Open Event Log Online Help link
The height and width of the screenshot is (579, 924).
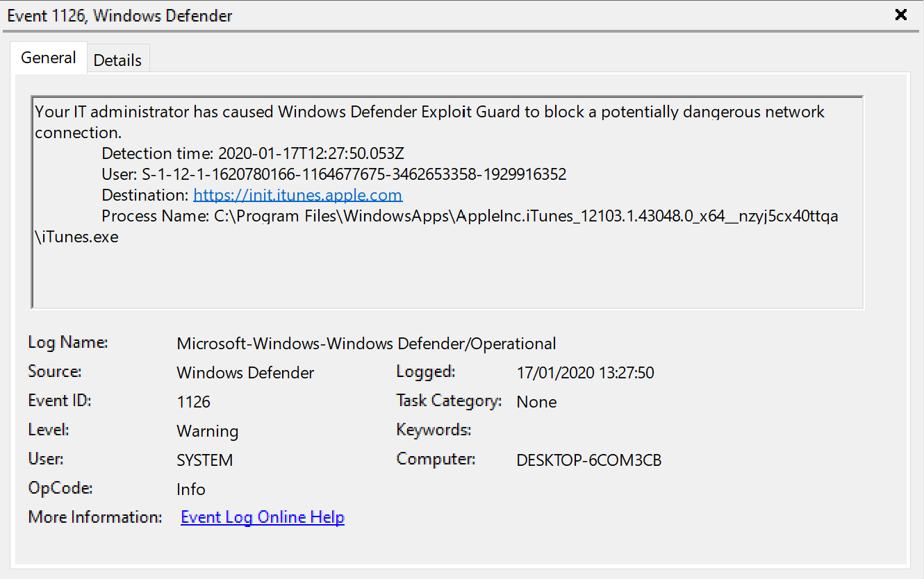tap(263, 517)
